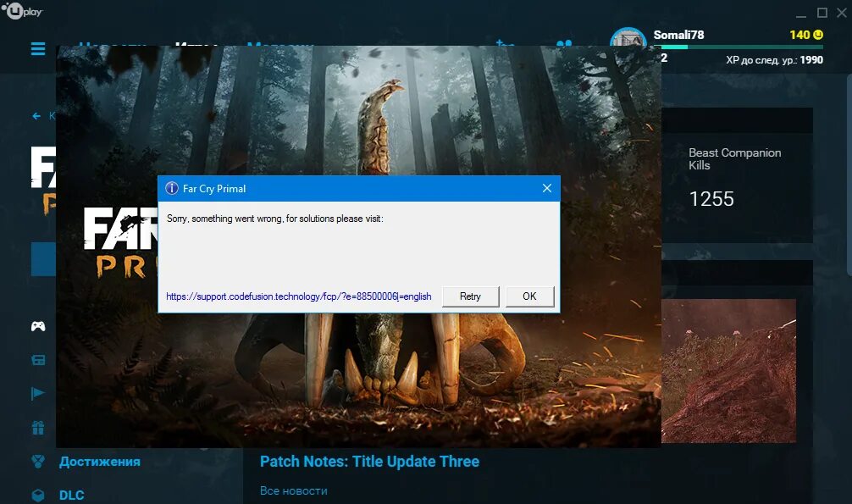The image size is (852, 504).
Task: Click the Beast Companion Kills stat
Action: coord(734,158)
